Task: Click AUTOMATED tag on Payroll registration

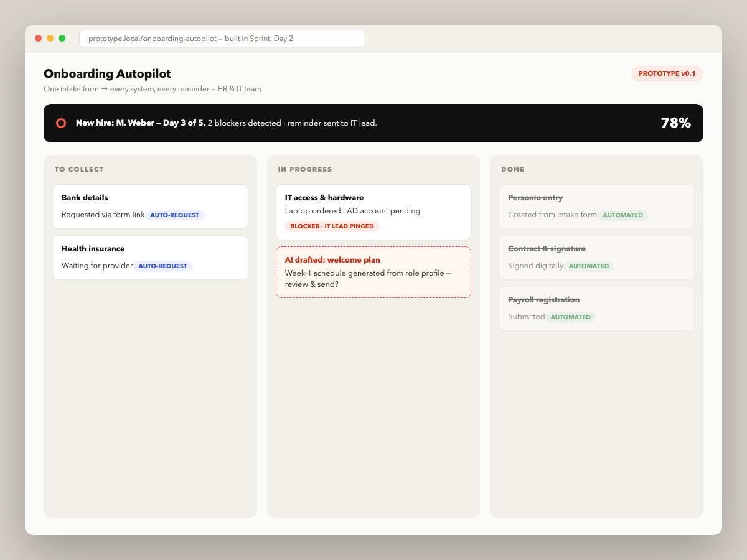Action: tap(571, 317)
